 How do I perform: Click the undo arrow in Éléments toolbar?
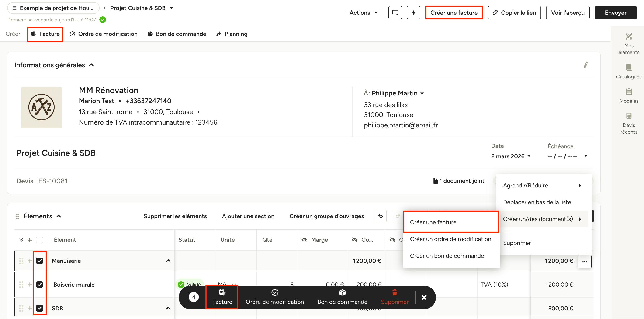click(x=380, y=216)
